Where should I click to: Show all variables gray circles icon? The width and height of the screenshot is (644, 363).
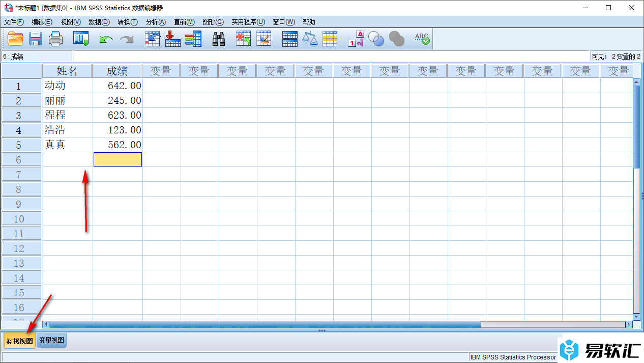pos(396,39)
